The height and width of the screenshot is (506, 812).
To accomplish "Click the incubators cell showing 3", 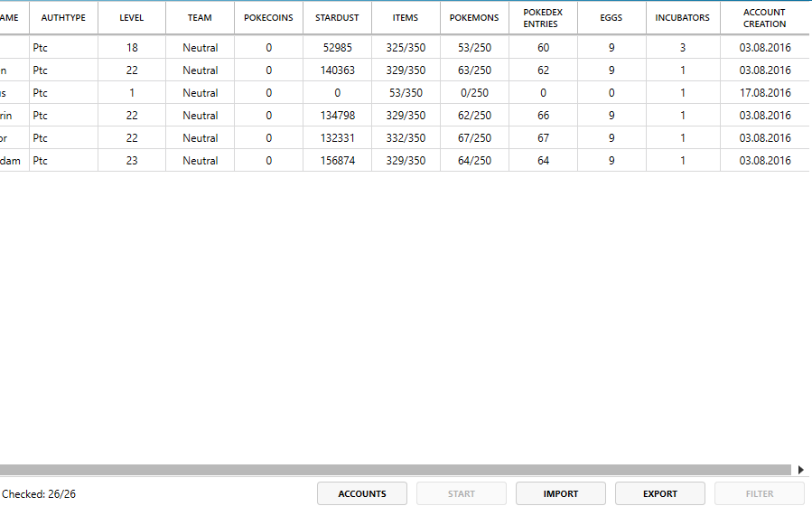I will (x=683, y=48).
